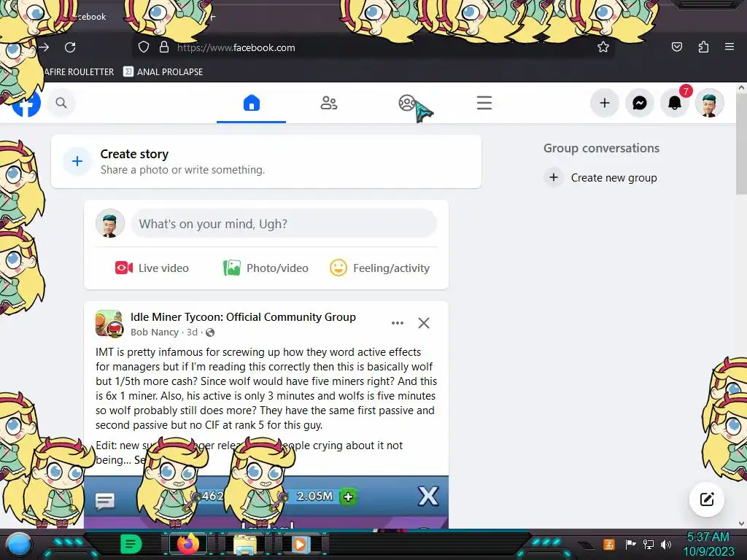The image size is (747, 560).
Task: Click the new message compose button
Action: click(x=706, y=499)
